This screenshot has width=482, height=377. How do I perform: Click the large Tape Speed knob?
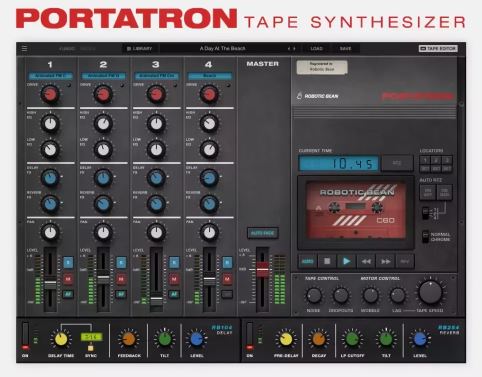coord(430,292)
